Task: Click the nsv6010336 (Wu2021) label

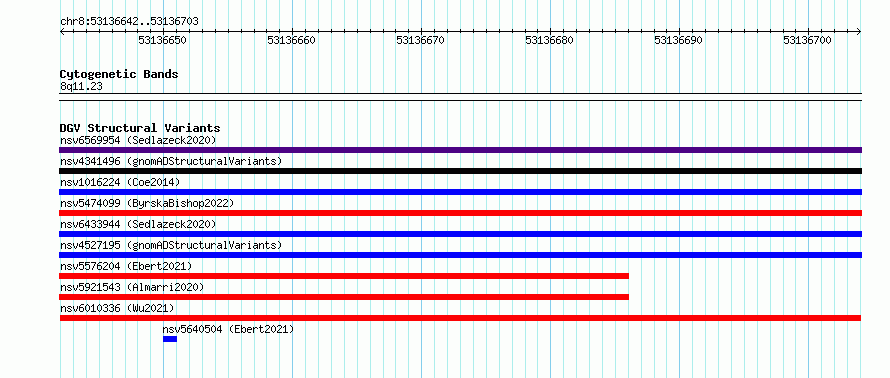Action: pos(117,308)
